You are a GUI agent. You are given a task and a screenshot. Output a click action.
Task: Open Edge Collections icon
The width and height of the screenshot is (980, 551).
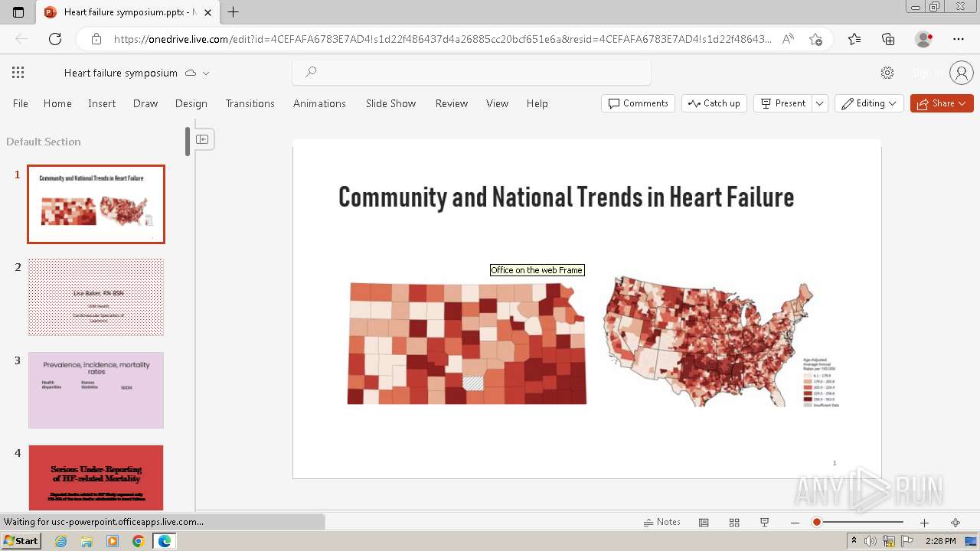click(x=888, y=39)
